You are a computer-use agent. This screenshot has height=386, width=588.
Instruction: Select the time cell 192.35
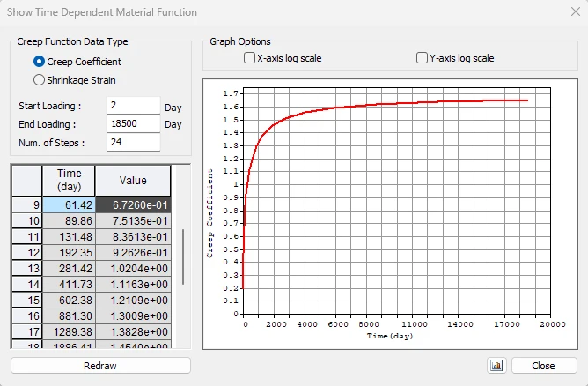coord(69,252)
